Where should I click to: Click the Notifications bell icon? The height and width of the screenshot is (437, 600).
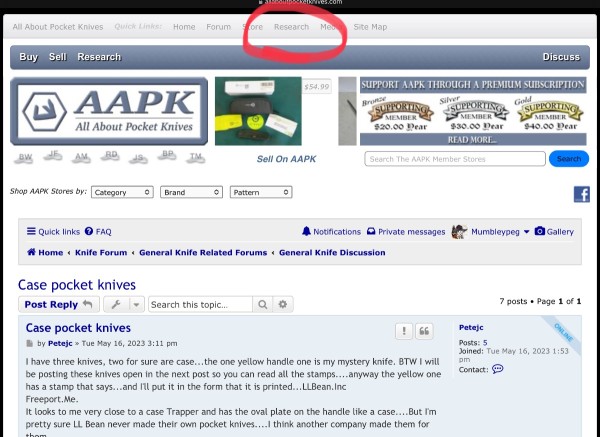coord(306,231)
